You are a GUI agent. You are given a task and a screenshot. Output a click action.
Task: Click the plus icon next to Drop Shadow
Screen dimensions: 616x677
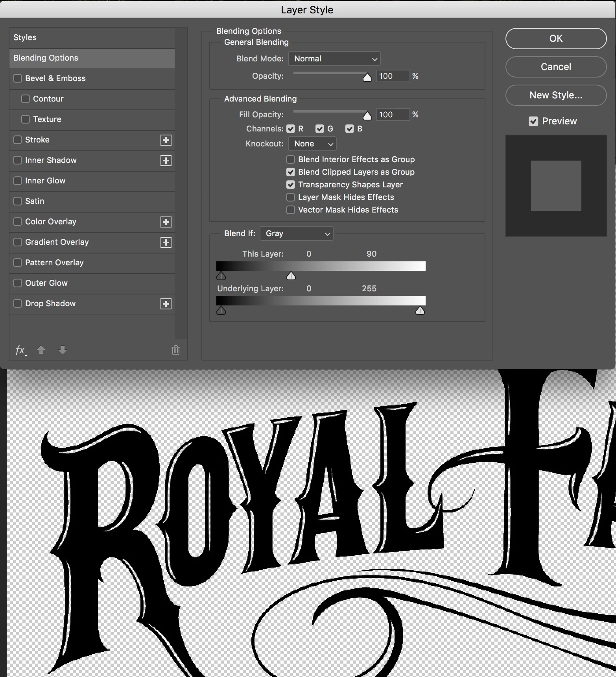point(166,304)
